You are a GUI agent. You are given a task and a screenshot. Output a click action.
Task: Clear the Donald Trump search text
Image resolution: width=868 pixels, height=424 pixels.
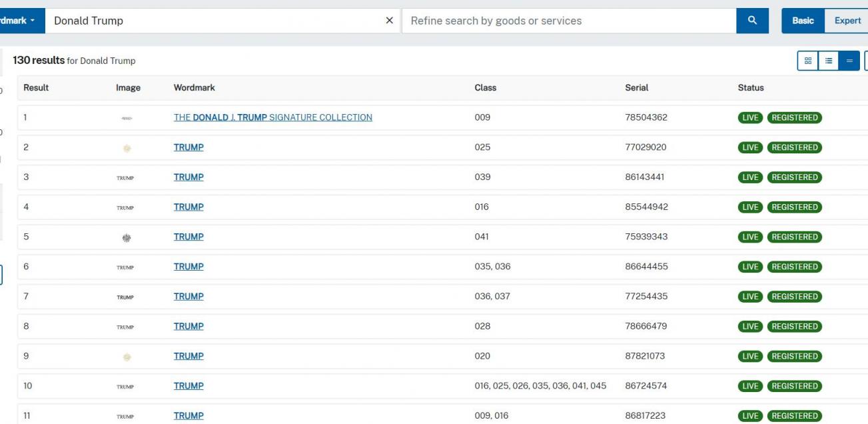click(x=390, y=21)
